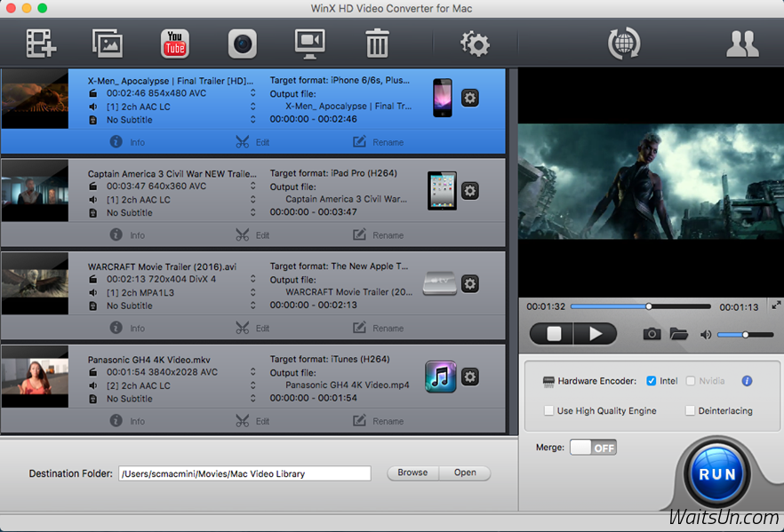Open output settings gear for WARCRAFT trailer
The image size is (784, 532).
[x=469, y=283]
